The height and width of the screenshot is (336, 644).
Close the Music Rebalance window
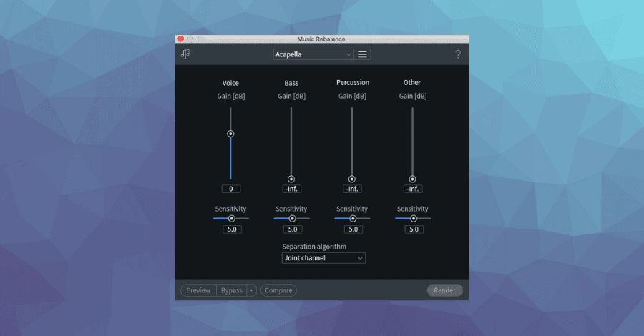181,39
